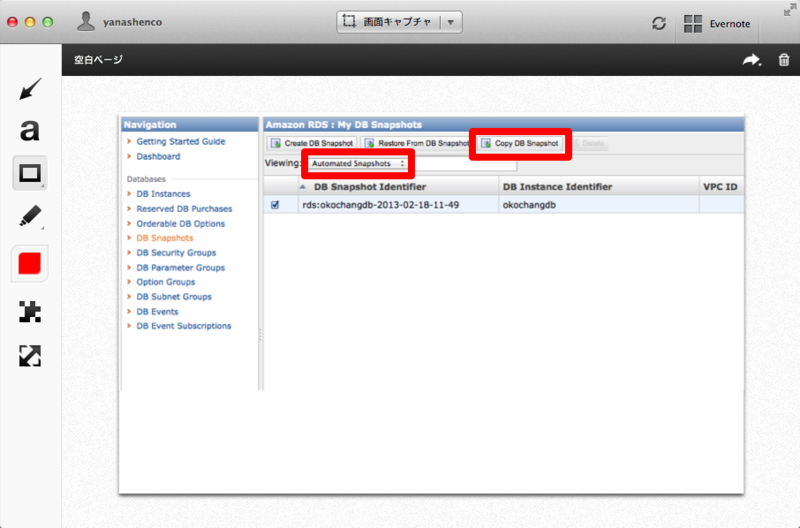800x528 pixels.
Task: Select the Rectangle shape tool
Action: (x=30, y=173)
